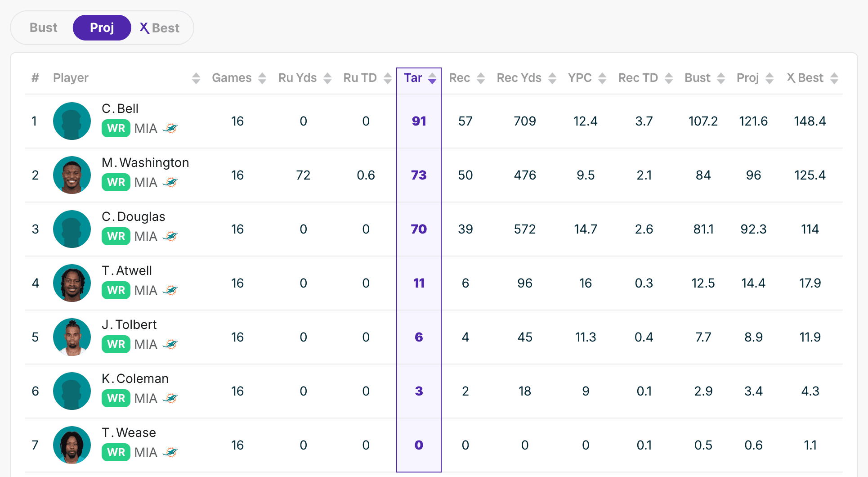Open M. Washington's player page

click(145, 162)
